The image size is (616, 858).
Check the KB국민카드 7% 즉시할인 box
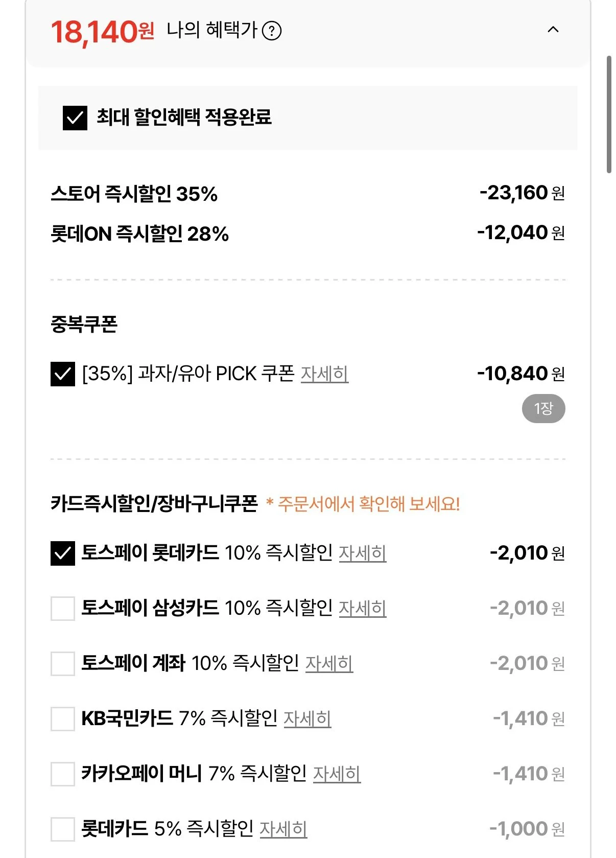(x=63, y=718)
